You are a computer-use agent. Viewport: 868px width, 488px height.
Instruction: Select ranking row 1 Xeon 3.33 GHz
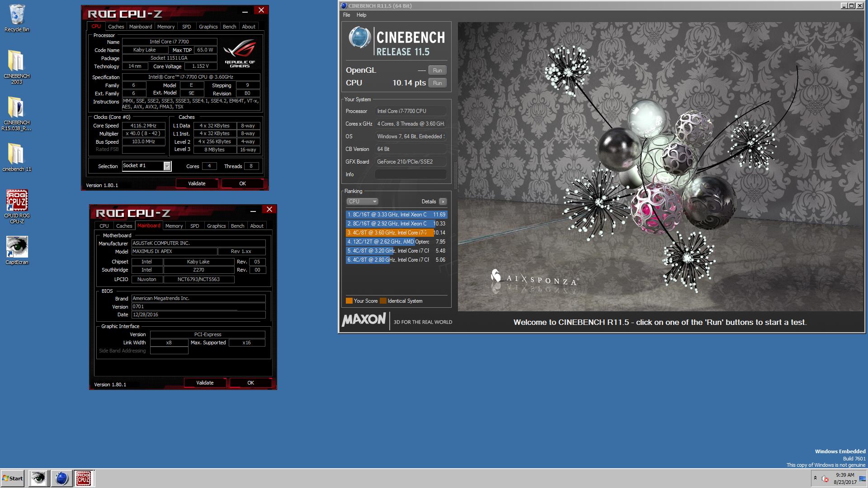tap(396, 215)
